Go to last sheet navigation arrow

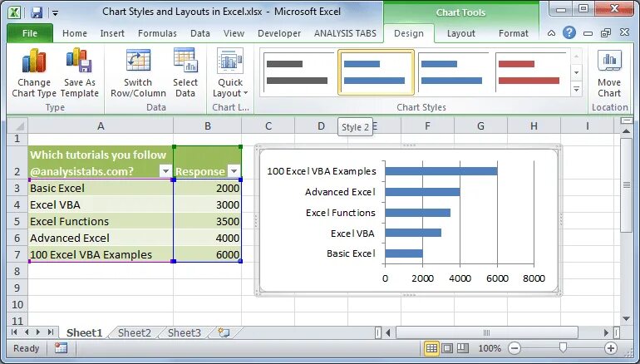51,332
